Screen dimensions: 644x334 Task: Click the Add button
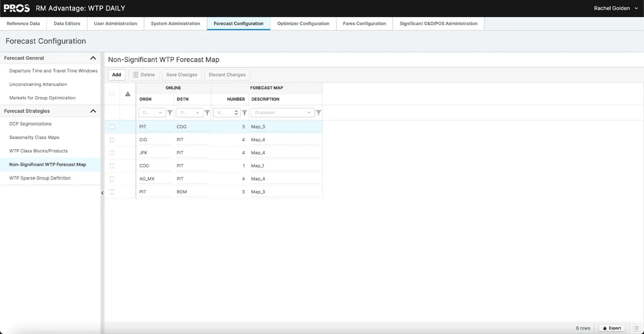click(117, 75)
